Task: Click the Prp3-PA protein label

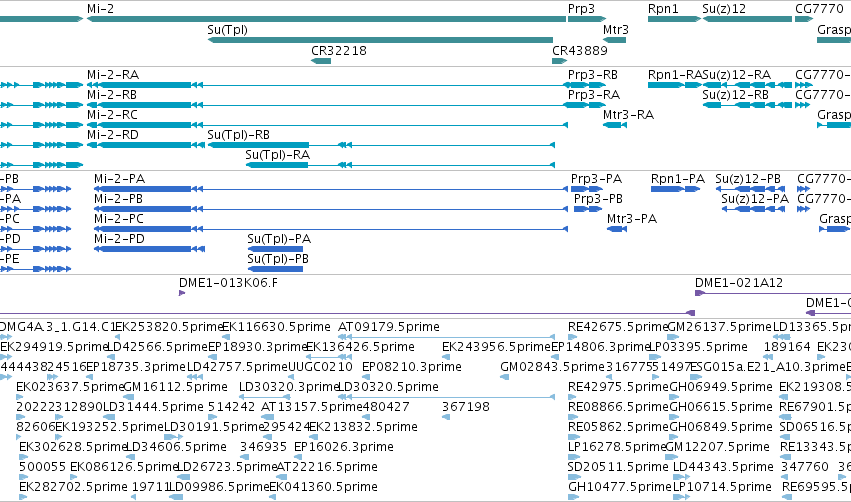Action: click(x=596, y=179)
